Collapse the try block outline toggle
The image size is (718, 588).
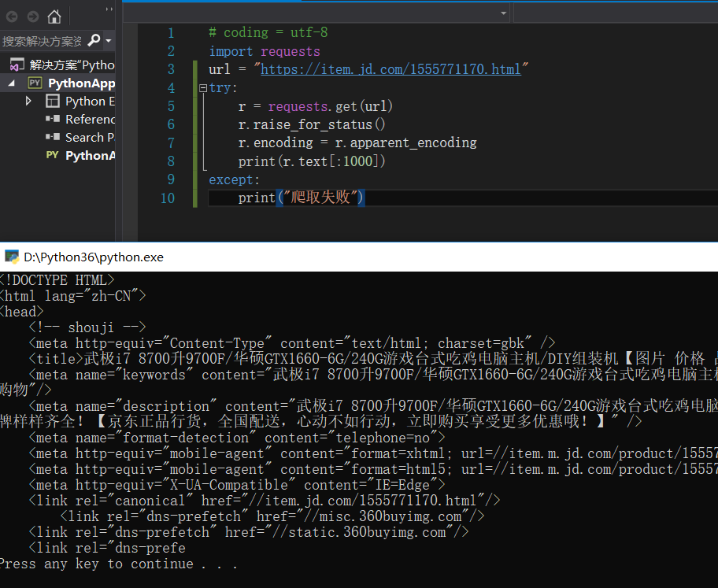203,87
